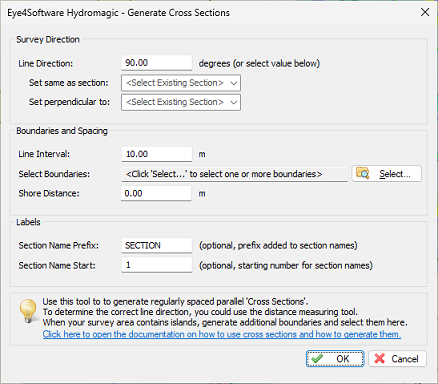438x384 pixels.
Task: Confirm with the OK button
Action: pyautogui.click(x=335, y=359)
